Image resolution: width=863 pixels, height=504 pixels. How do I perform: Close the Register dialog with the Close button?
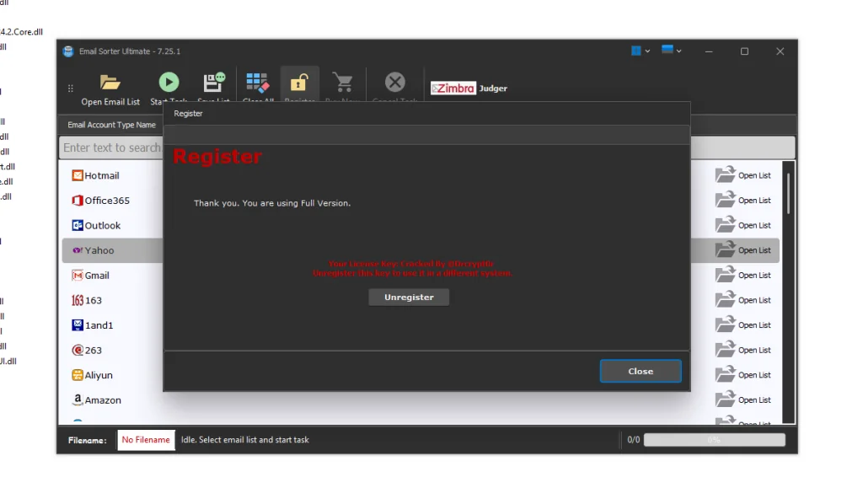pos(641,371)
